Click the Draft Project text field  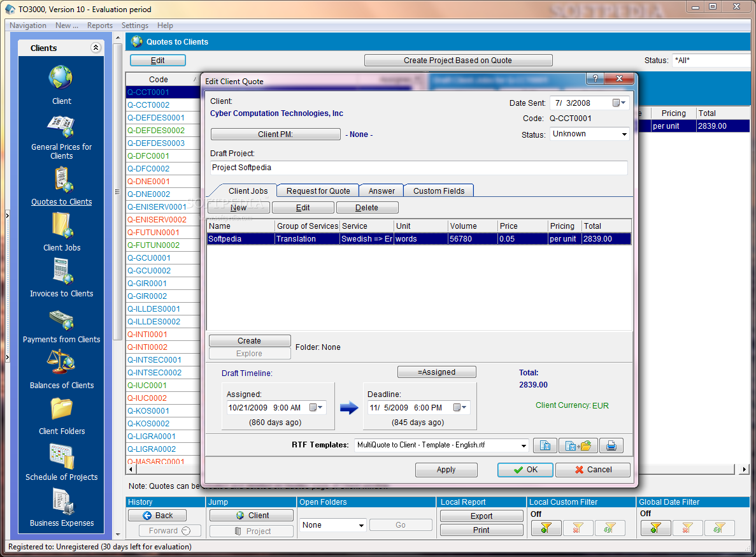pos(418,168)
